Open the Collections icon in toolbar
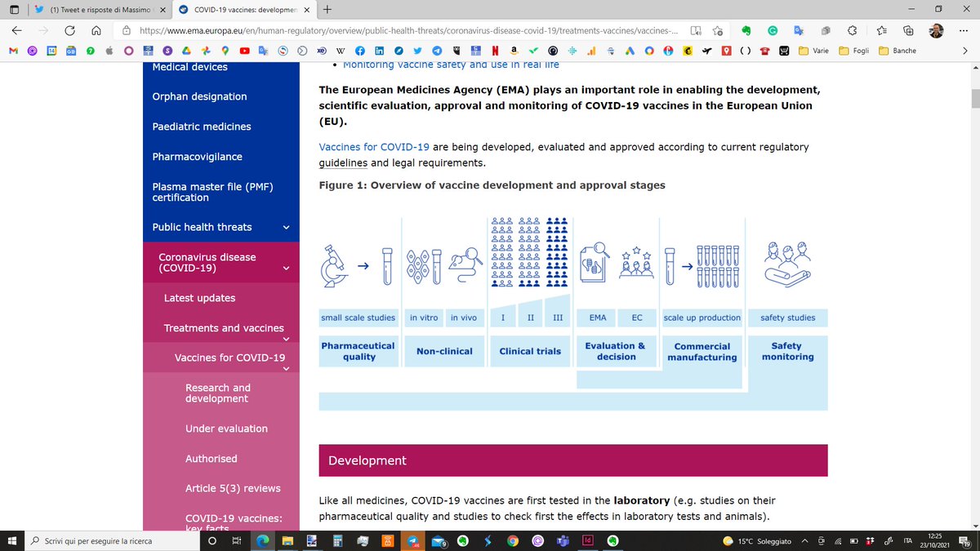The image size is (980, 551). 909,30
